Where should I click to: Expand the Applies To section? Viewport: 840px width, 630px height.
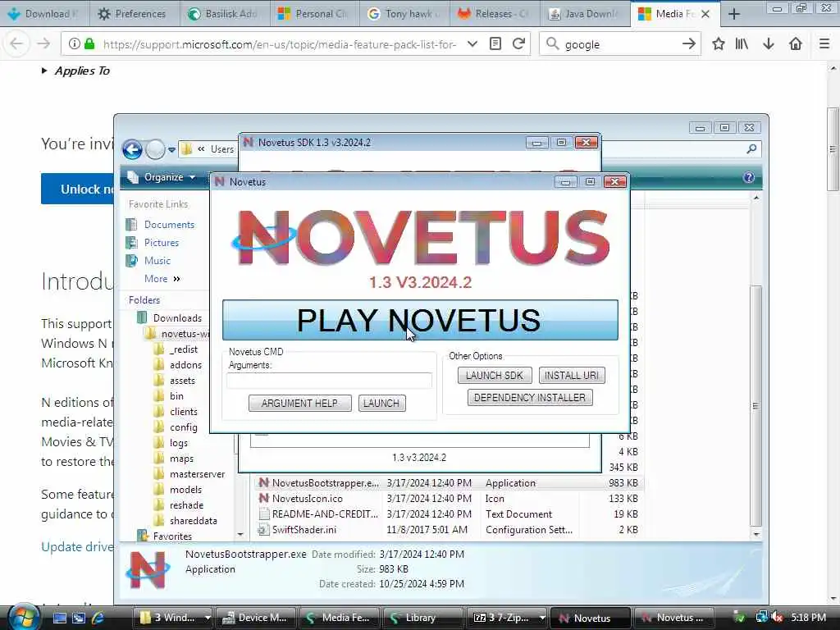tap(75, 71)
